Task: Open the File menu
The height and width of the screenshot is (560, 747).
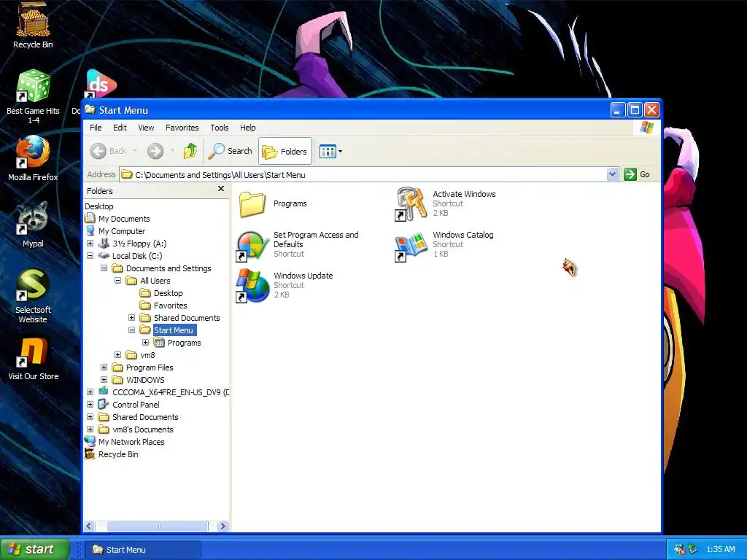Action: [x=96, y=128]
